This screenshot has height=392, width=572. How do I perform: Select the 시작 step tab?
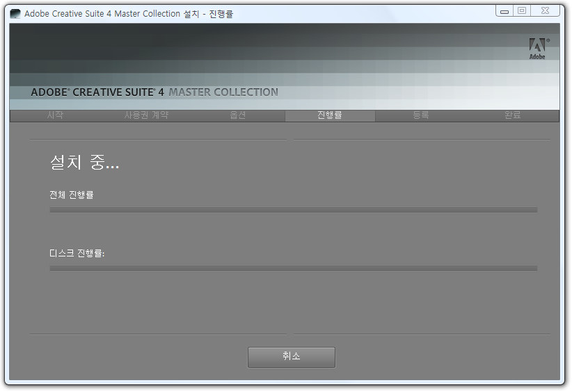(x=56, y=115)
